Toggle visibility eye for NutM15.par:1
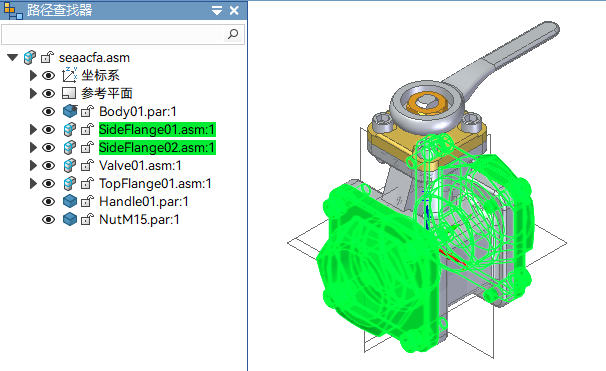Image resolution: width=606 pixels, height=371 pixels. 48,220
